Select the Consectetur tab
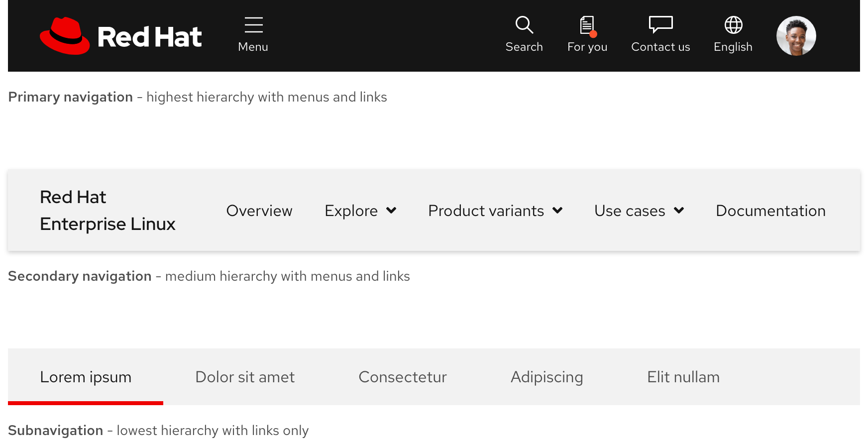Viewport: 868px width, 439px height. [x=403, y=377]
